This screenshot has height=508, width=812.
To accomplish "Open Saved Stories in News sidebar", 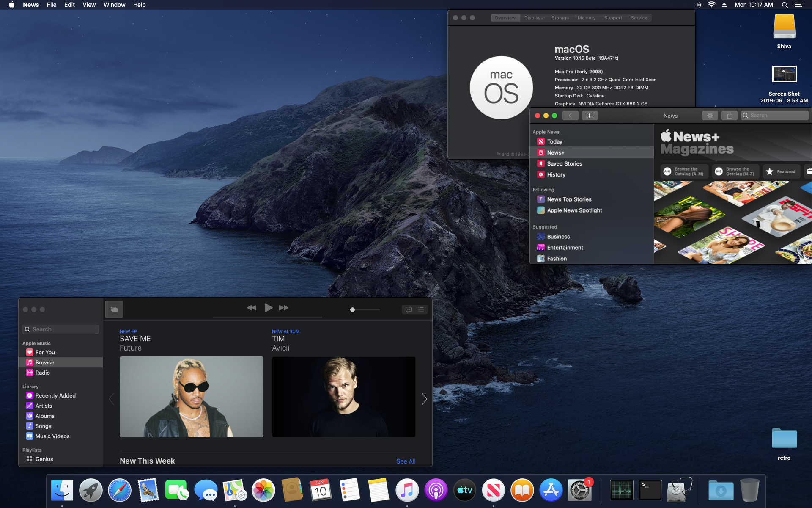I will coord(564,163).
